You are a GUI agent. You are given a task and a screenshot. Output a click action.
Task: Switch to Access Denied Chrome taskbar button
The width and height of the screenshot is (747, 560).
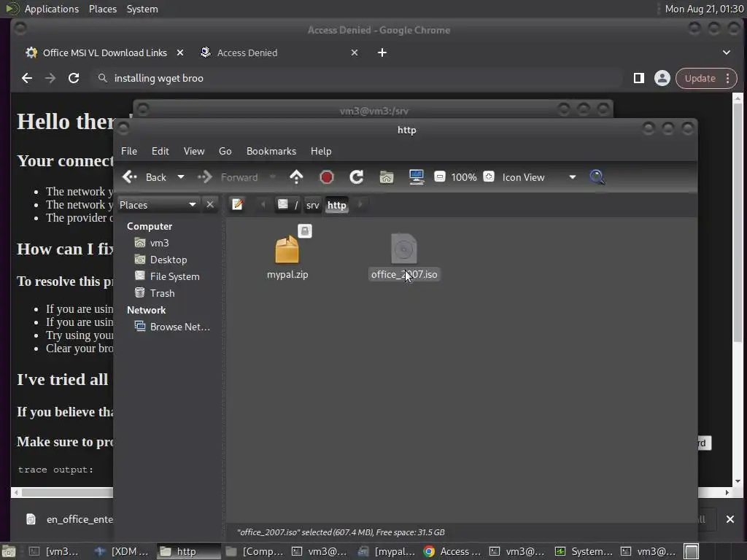452,551
